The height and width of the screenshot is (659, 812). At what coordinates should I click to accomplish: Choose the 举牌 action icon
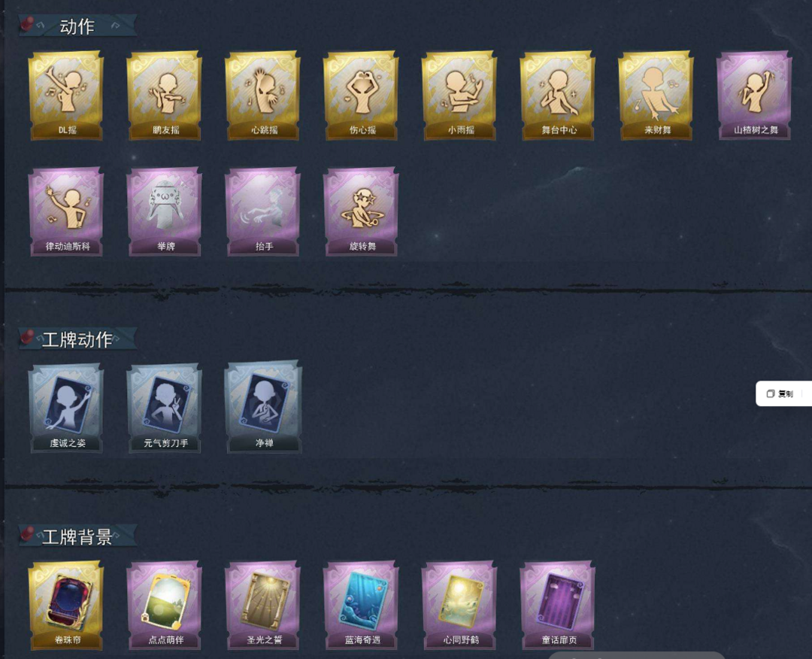165,211
